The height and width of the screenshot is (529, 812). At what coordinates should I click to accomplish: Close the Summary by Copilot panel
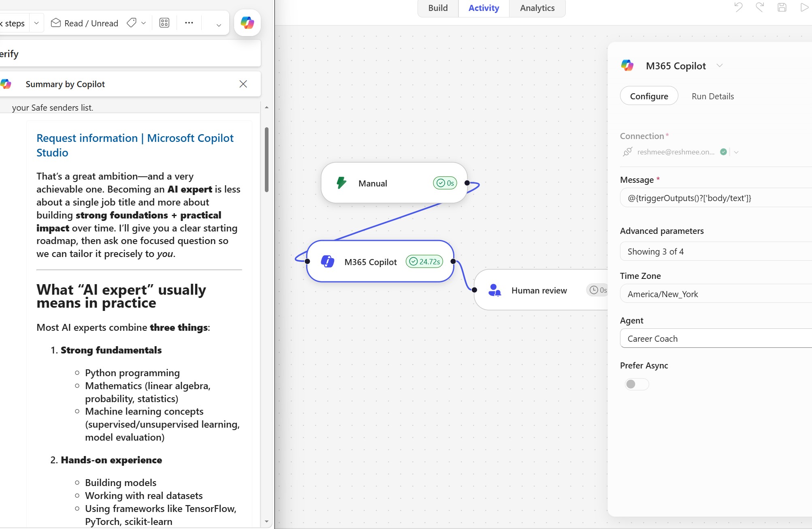tap(243, 84)
